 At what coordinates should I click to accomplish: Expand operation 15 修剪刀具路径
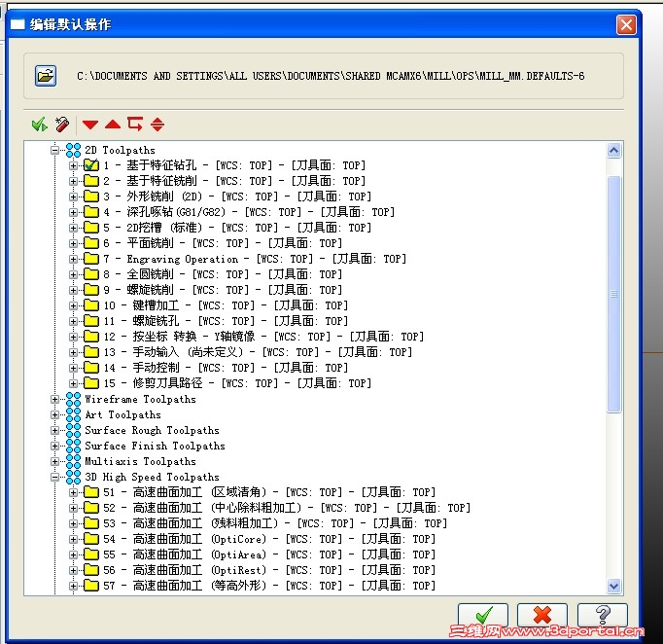point(73,383)
